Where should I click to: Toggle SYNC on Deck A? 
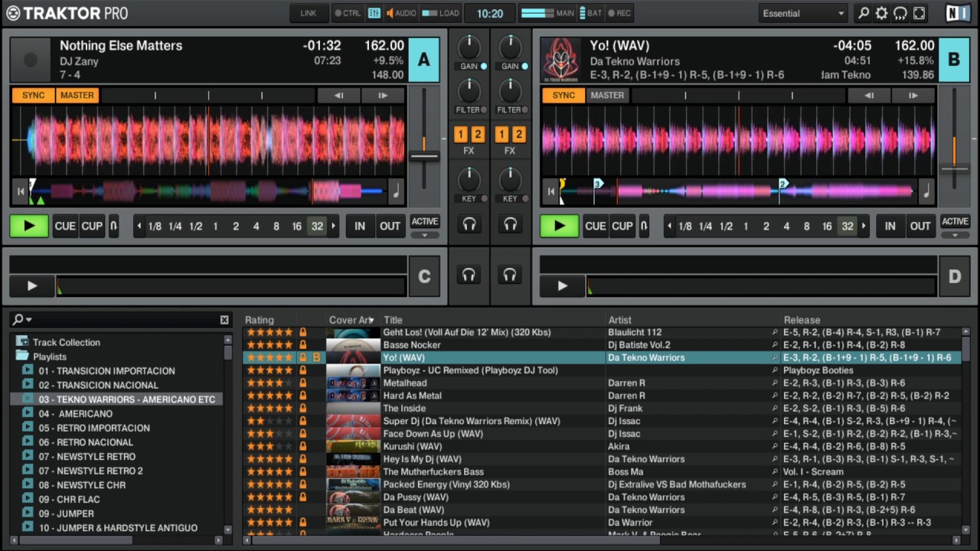(33, 96)
